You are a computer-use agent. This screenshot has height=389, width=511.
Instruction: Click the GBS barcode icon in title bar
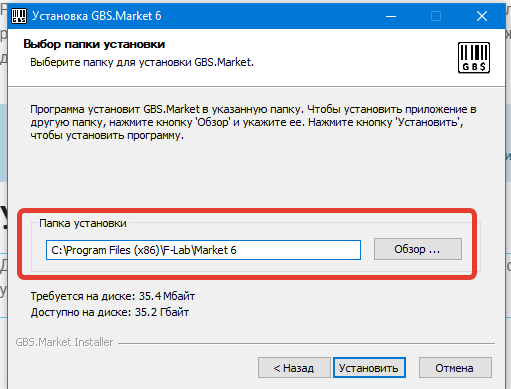point(19,16)
